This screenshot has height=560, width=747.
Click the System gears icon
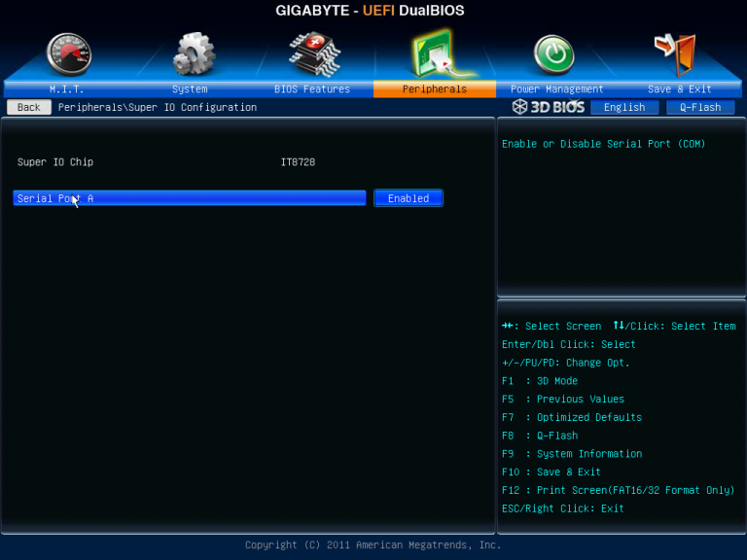[194, 53]
